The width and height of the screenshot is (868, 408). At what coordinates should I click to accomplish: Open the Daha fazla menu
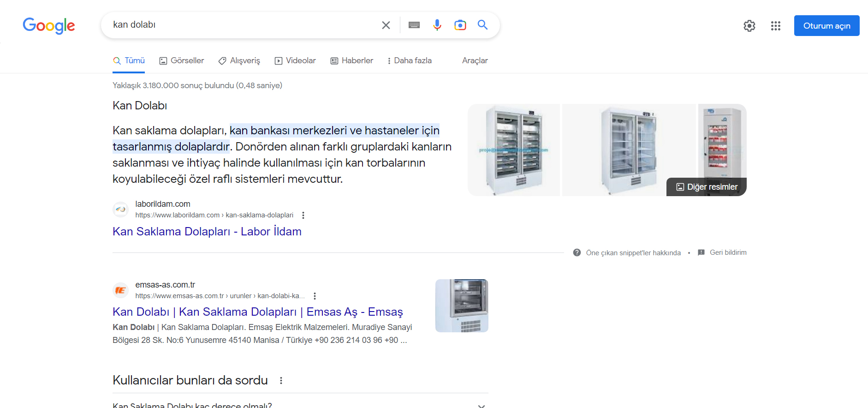(410, 60)
